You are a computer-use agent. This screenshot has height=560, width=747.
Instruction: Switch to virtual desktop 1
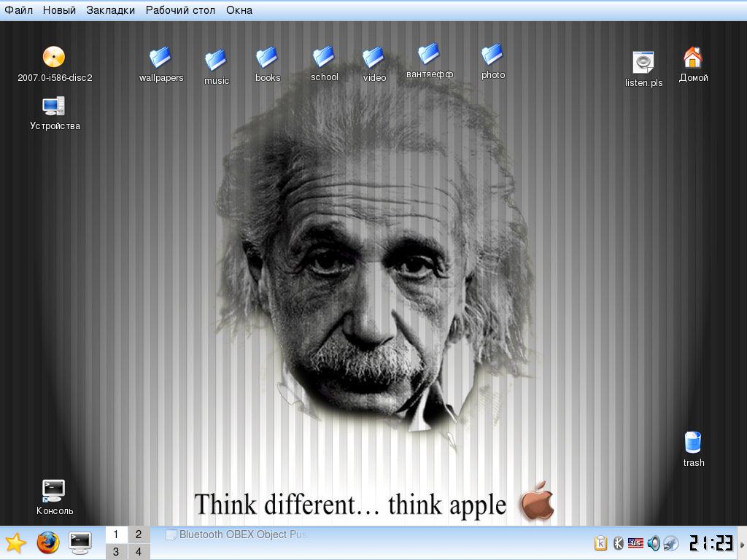116,534
